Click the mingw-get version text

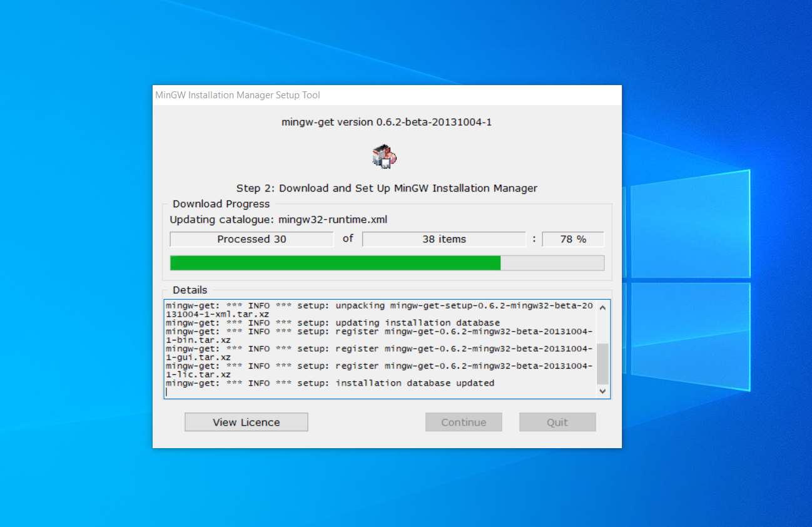click(387, 122)
